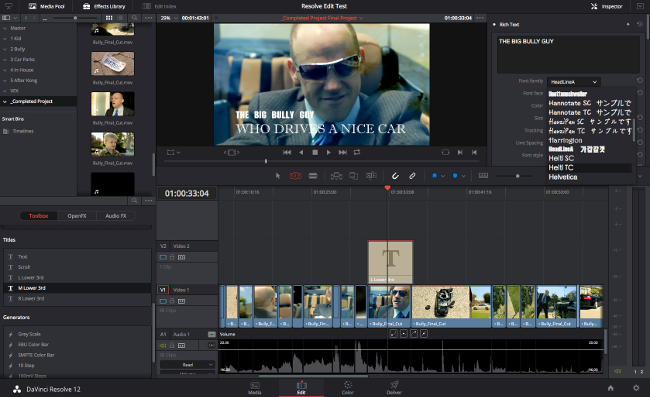Choose Heiti SC font option
650x397 pixels.
click(x=561, y=158)
